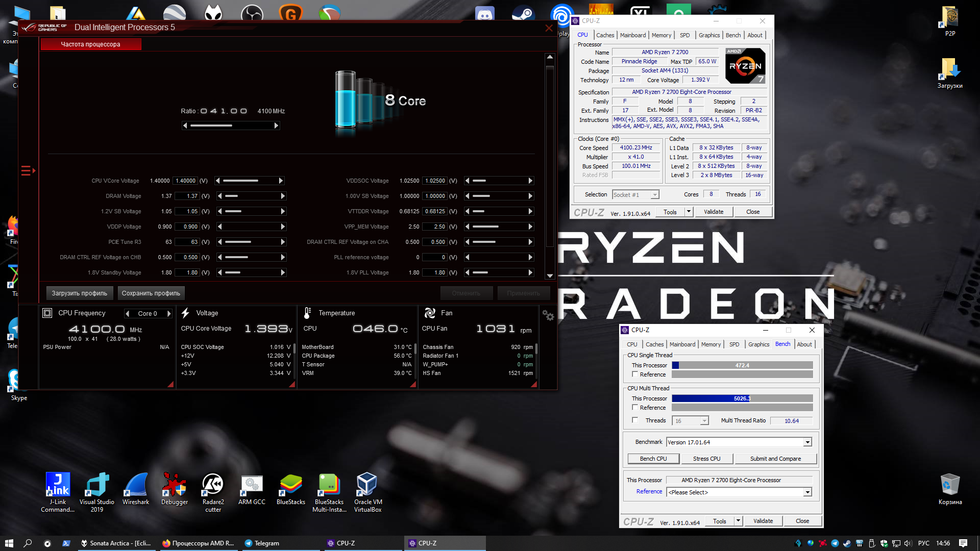Expand the red side menu arrow
The image size is (980, 551).
(28, 170)
